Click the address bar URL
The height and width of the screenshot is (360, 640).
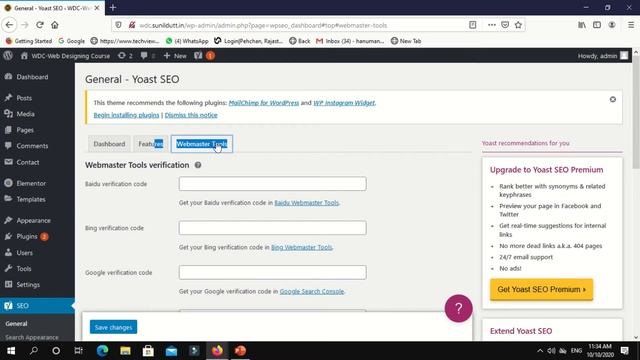[263, 25]
